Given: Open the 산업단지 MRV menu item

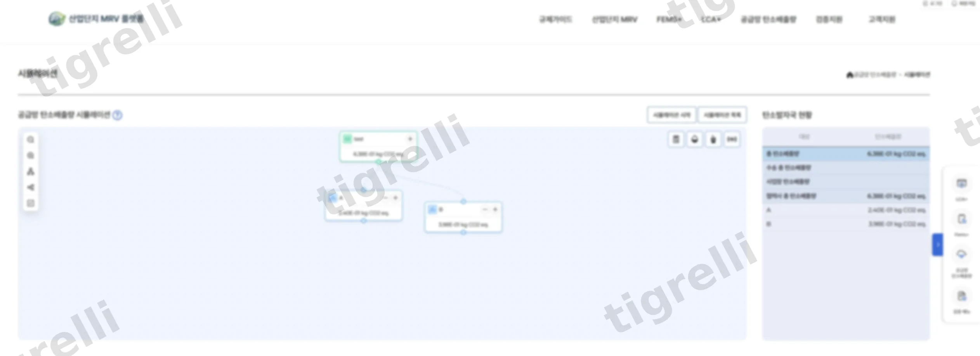Looking at the screenshot, I should (614, 19).
